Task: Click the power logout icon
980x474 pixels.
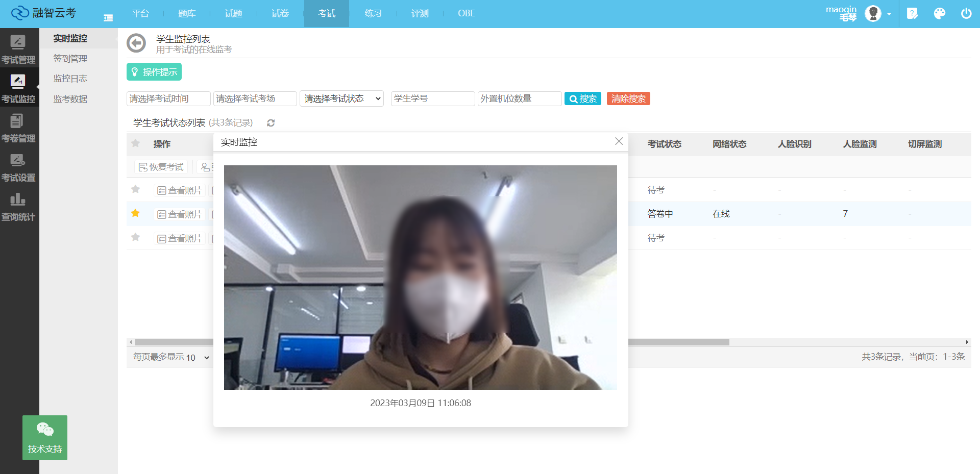Action: (x=966, y=14)
